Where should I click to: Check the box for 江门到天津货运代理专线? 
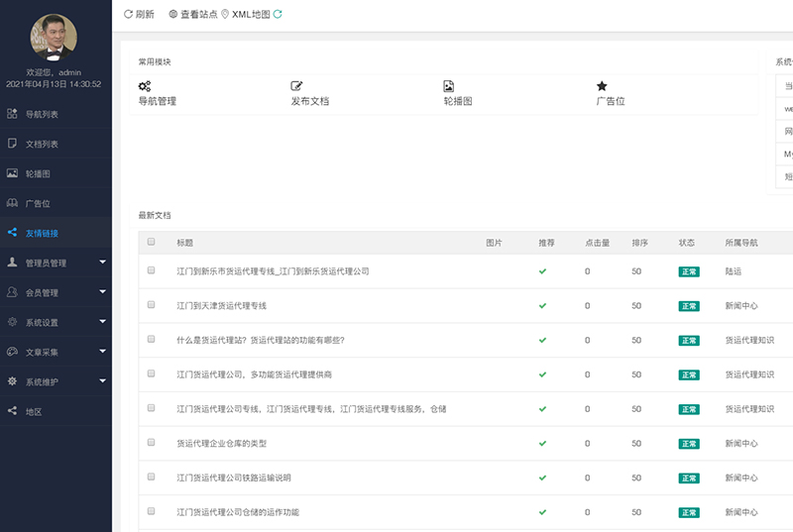click(152, 305)
